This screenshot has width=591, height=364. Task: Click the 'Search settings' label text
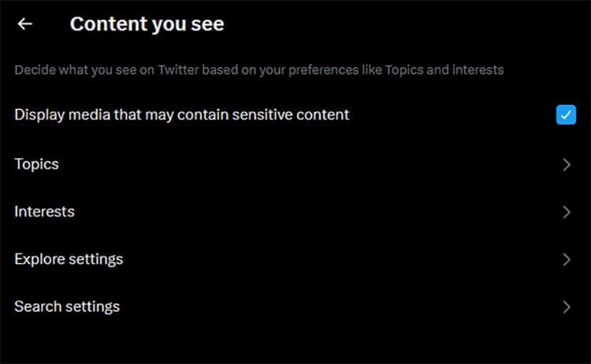67,306
